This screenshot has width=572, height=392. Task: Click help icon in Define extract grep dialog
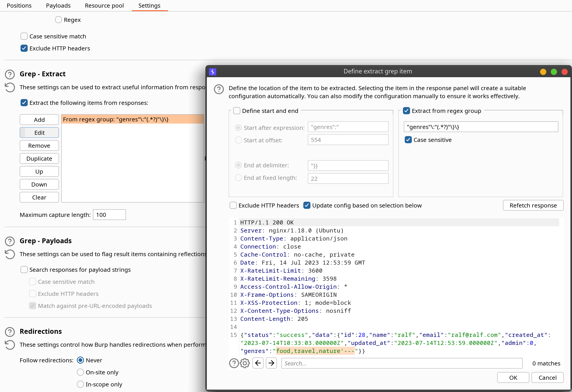click(219, 89)
